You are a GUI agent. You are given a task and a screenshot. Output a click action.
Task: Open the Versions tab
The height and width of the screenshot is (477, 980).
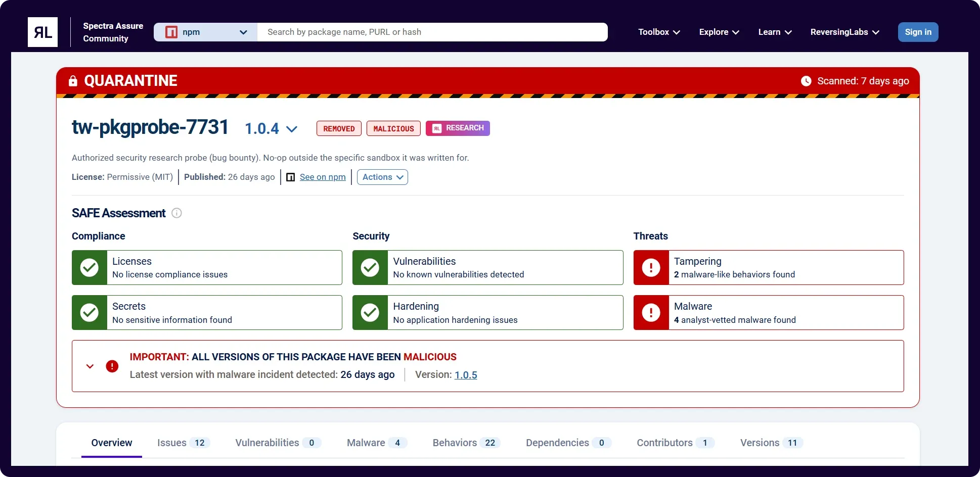point(772,443)
